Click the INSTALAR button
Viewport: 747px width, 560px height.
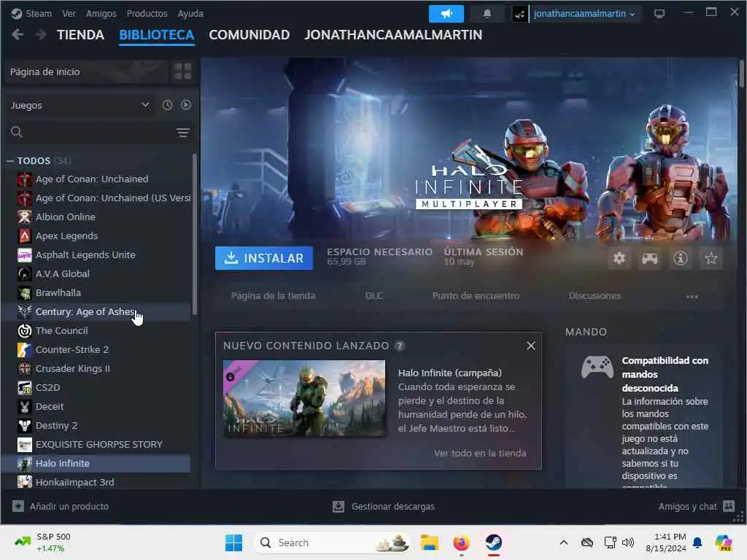264,258
